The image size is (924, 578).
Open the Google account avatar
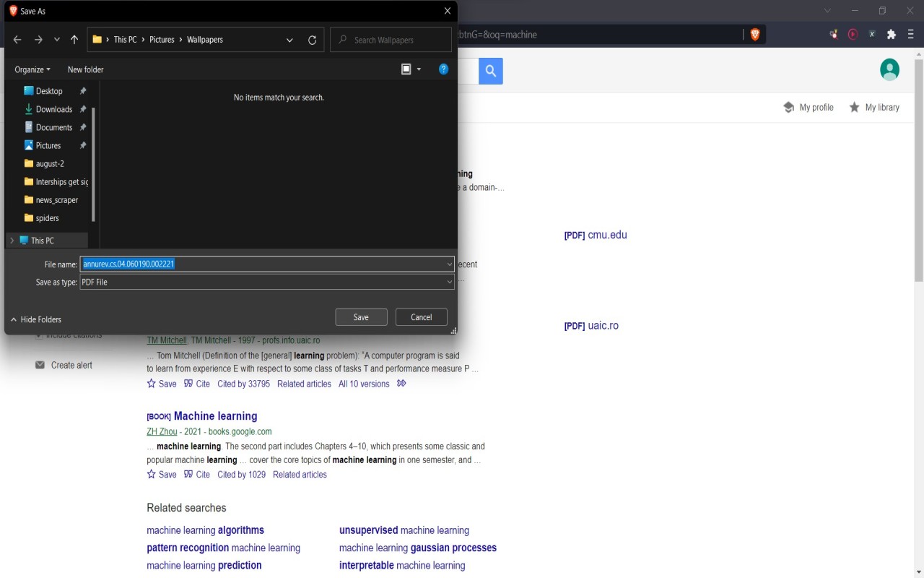pos(889,69)
